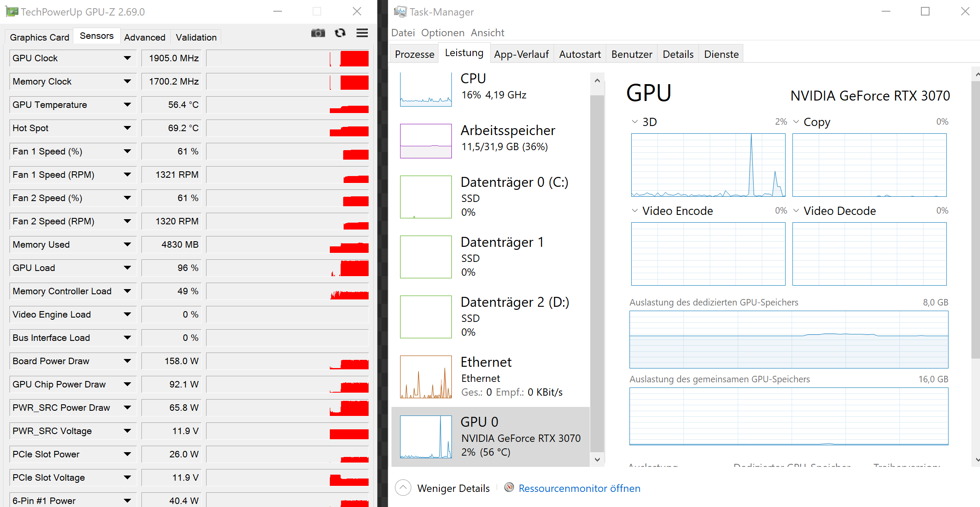Open the Ansicht menu in Task-Manager
This screenshot has width=980, height=507.
(x=487, y=33)
